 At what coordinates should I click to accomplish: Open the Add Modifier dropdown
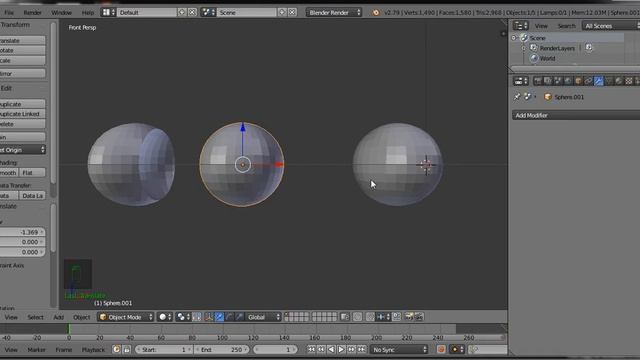click(x=576, y=115)
